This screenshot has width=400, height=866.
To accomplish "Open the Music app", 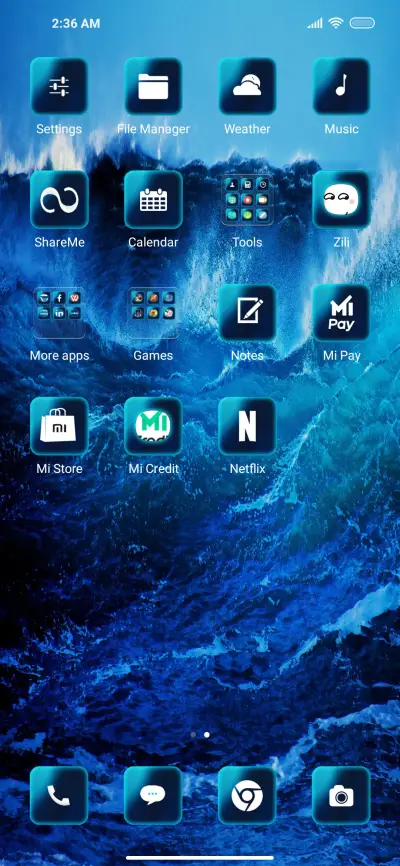I will [x=341, y=86].
